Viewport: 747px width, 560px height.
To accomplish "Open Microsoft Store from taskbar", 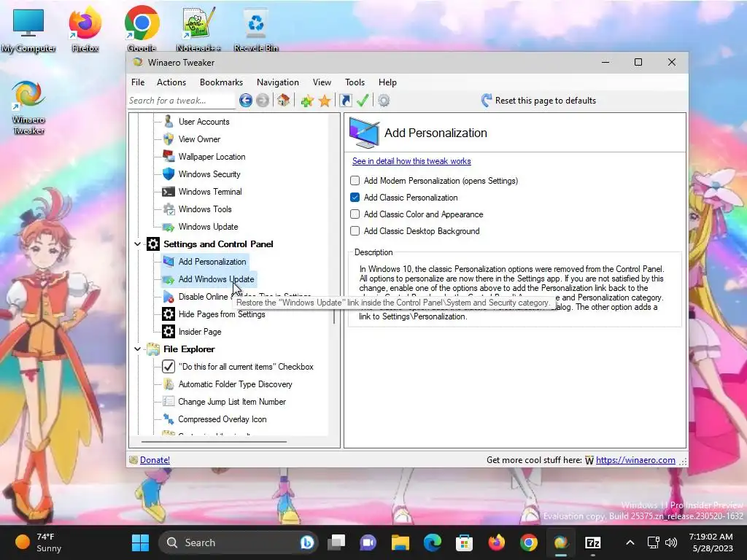I will click(x=464, y=542).
